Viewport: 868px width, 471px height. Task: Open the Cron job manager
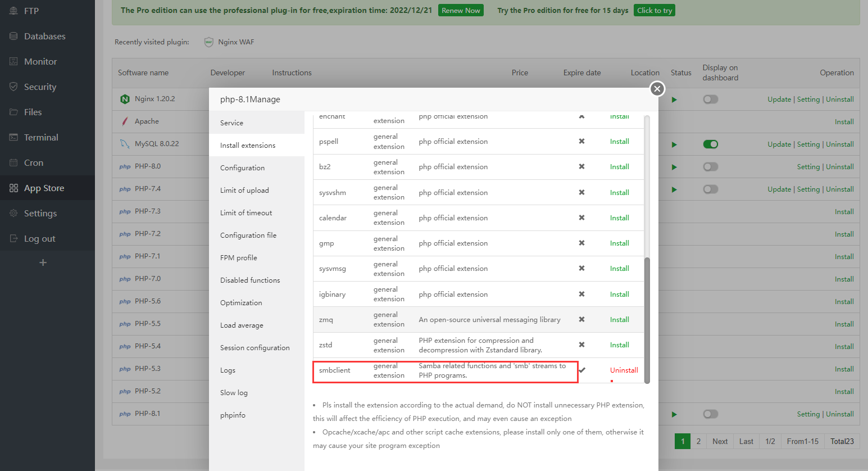[x=33, y=162]
